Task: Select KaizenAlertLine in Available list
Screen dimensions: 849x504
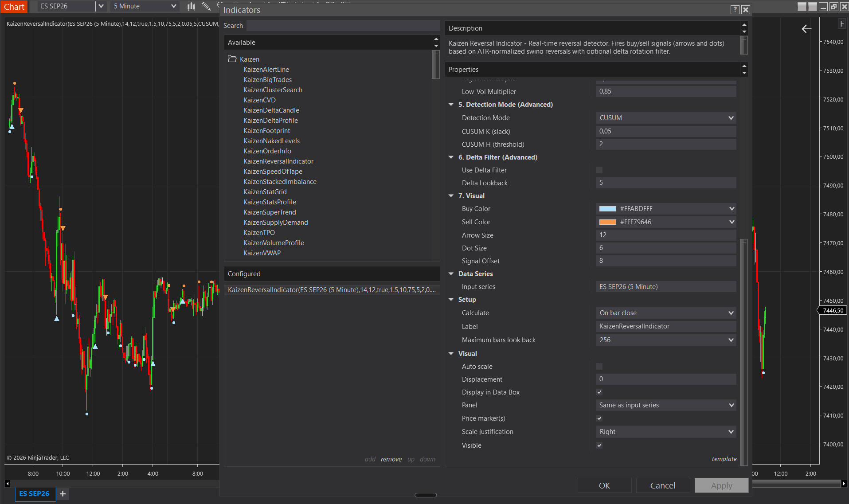Action: point(266,70)
